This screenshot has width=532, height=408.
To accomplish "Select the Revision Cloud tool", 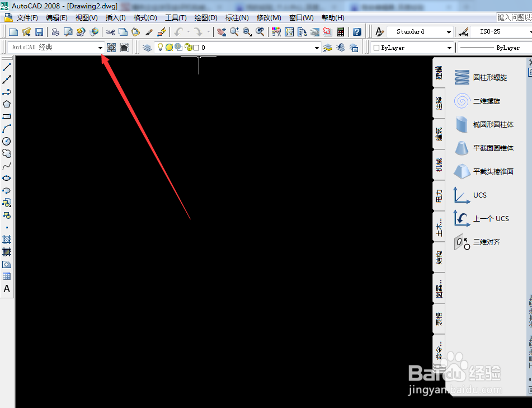I will click(x=7, y=153).
